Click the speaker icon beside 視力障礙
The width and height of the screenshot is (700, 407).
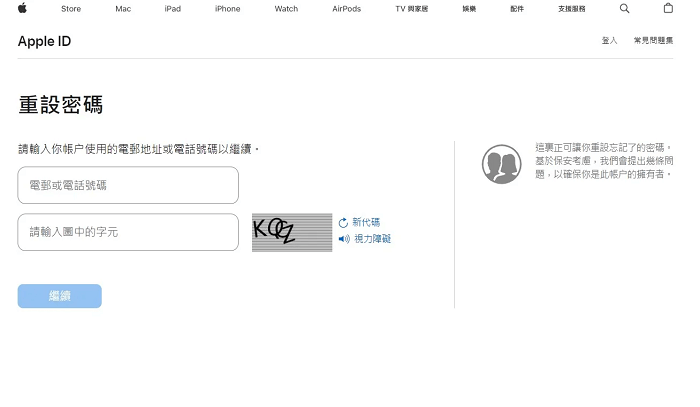(344, 239)
